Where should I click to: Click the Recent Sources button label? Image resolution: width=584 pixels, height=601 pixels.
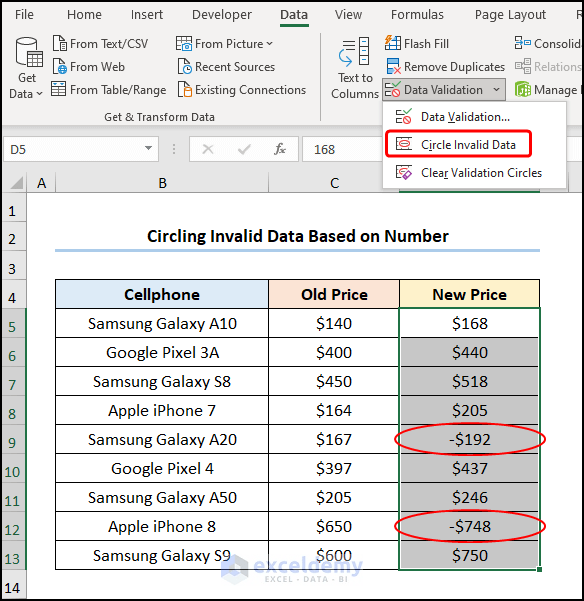[x=235, y=67]
